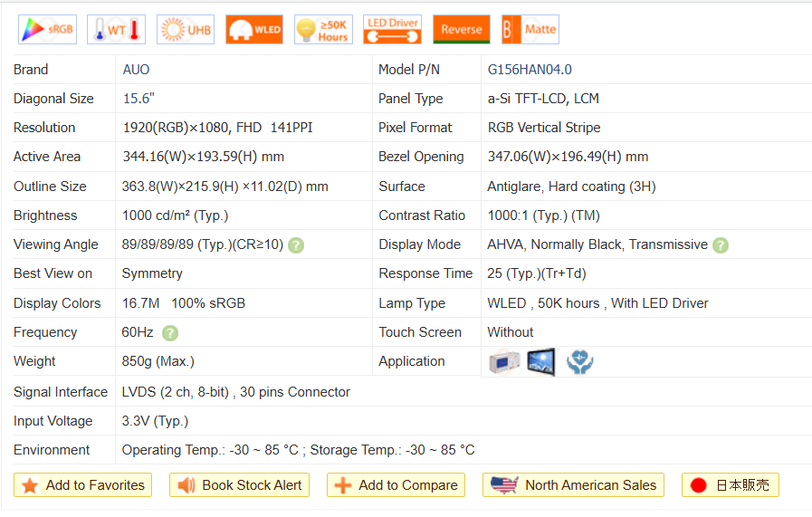This screenshot has width=812, height=517.
Task: Click the ≥50K Hours lifetime badge
Action: pos(323,30)
